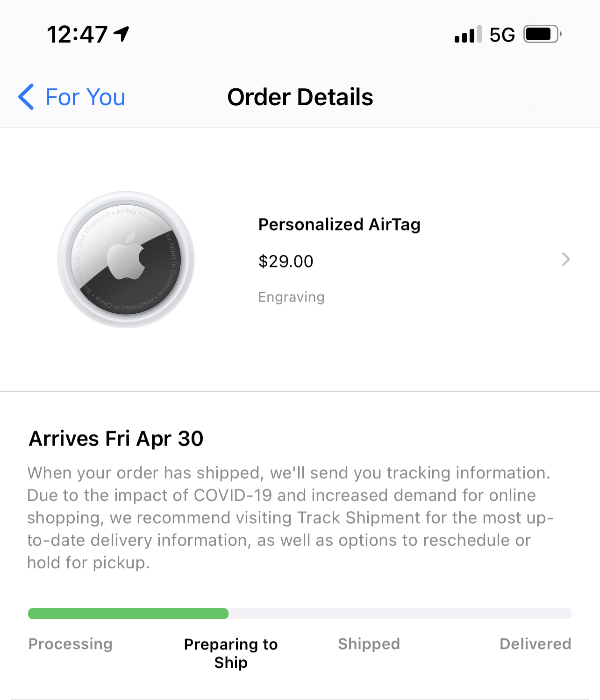Tap the back chevron arrow icon

tap(26, 97)
